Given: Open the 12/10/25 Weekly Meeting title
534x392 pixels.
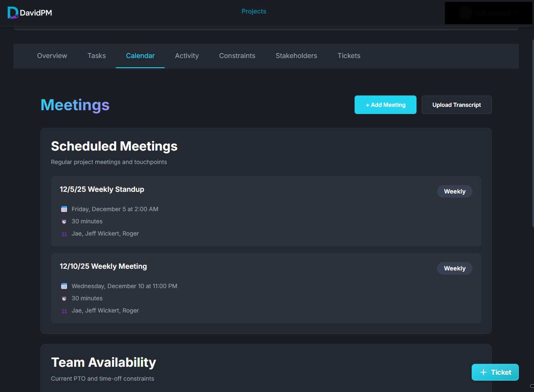Looking at the screenshot, I should pyautogui.click(x=103, y=266).
